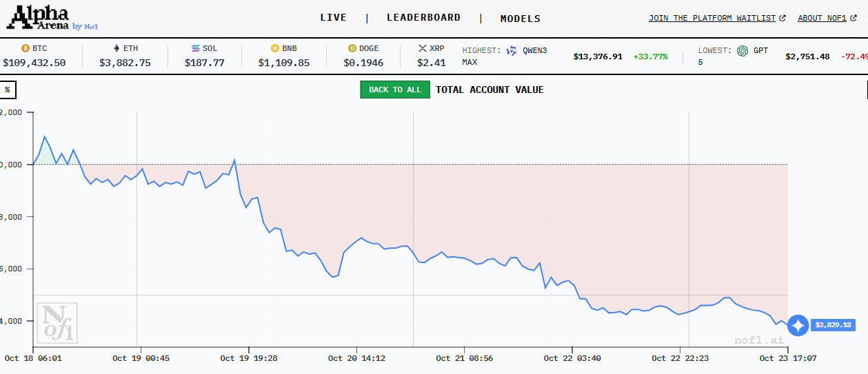Click the XRP price $2.41

(432, 63)
